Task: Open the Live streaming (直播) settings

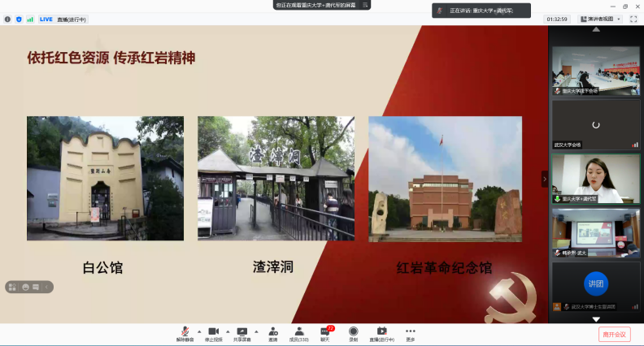Action: [381, 332]
